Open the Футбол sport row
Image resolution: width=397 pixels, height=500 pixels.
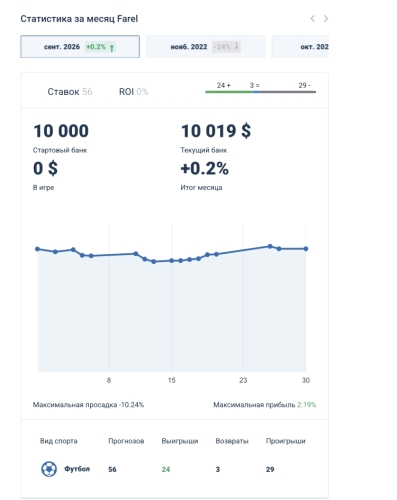tap(174, 469)
